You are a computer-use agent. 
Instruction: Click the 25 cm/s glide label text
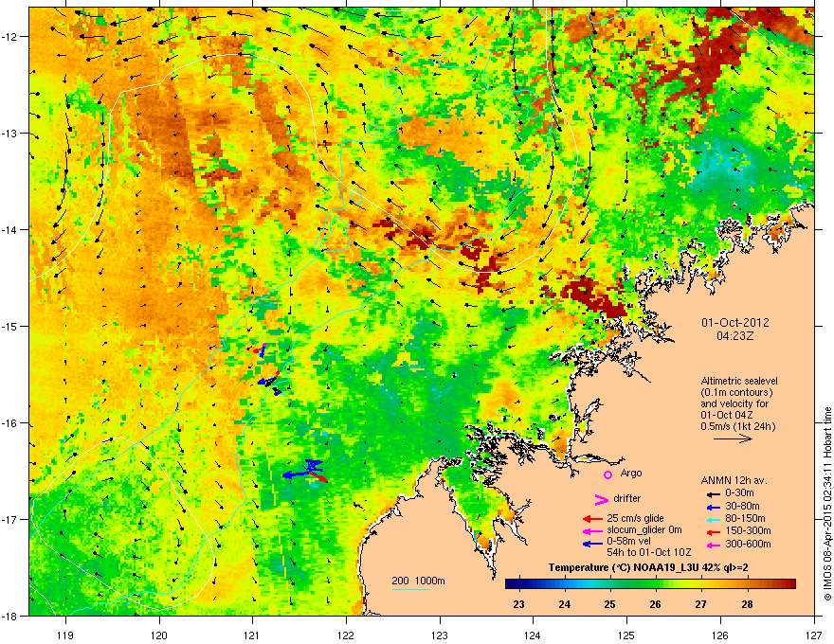point(635,518)
